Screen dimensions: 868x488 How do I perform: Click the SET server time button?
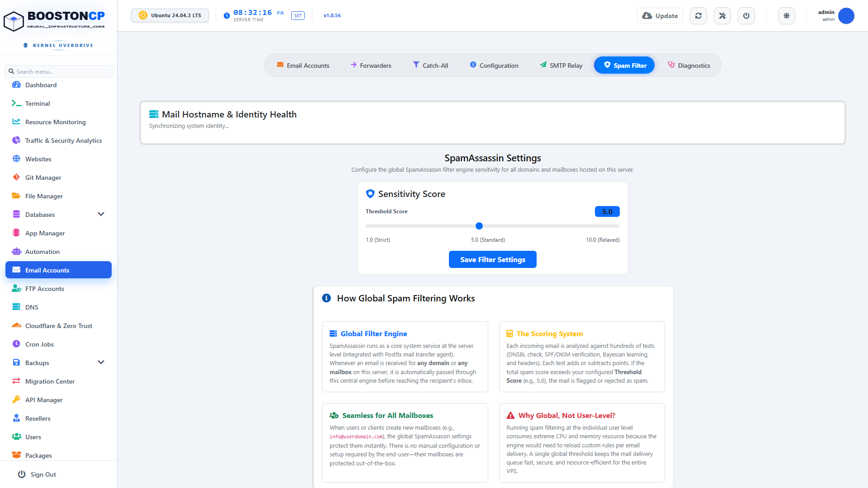click(x=298, y=16)
